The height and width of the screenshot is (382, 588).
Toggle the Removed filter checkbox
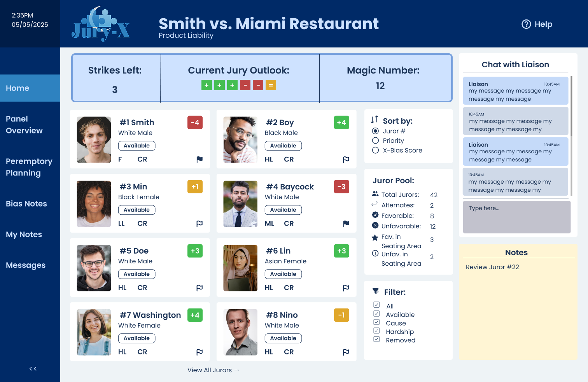pyautogui.click(x=376, y=339)
